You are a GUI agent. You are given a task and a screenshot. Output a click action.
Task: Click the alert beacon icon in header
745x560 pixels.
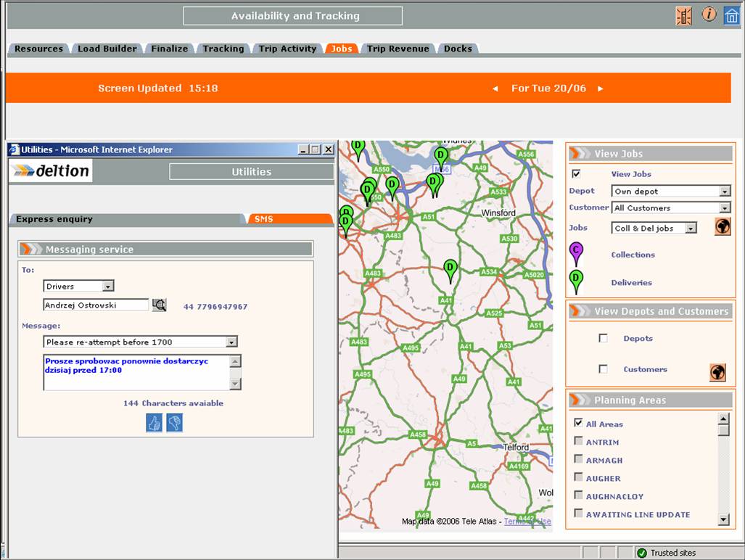[x=684, y=16]
